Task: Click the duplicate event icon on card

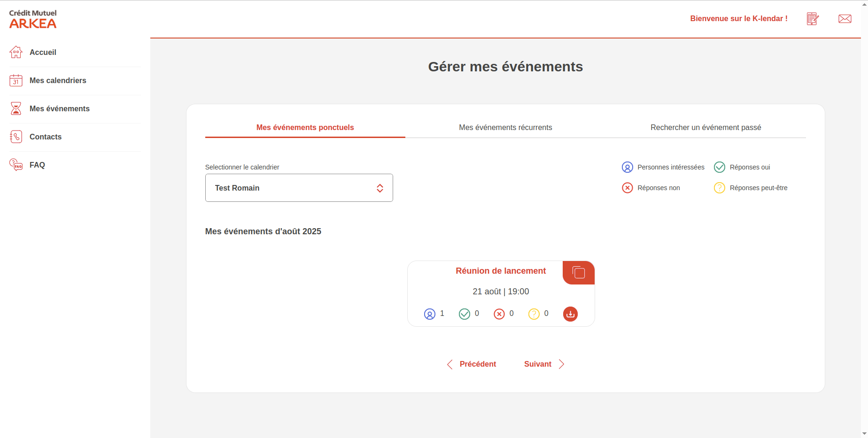Action: pos(579,273)
